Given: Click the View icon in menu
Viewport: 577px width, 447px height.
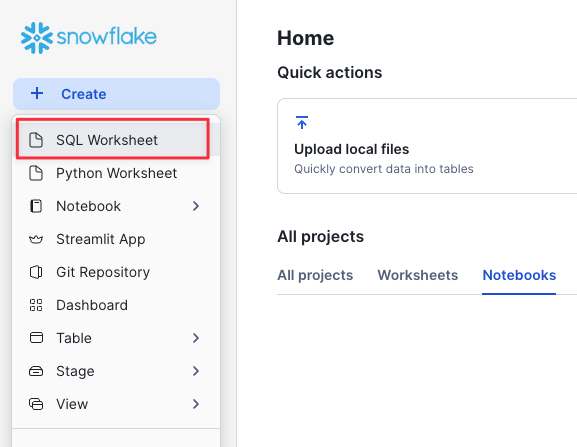Looking at the screenshot, I should 36,404.
